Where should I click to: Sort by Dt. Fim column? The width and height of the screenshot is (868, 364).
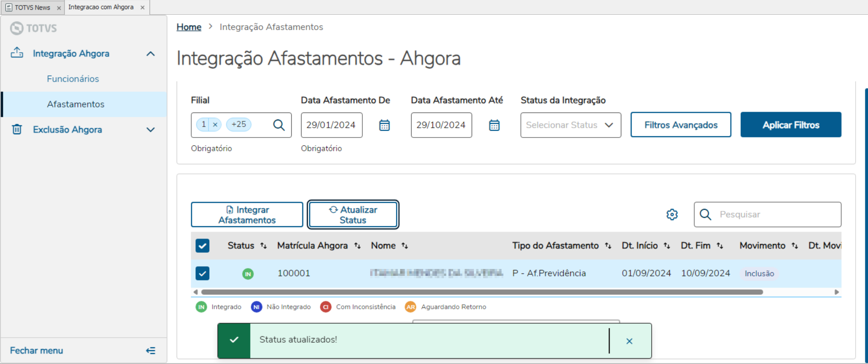click(x=720, y=246)
